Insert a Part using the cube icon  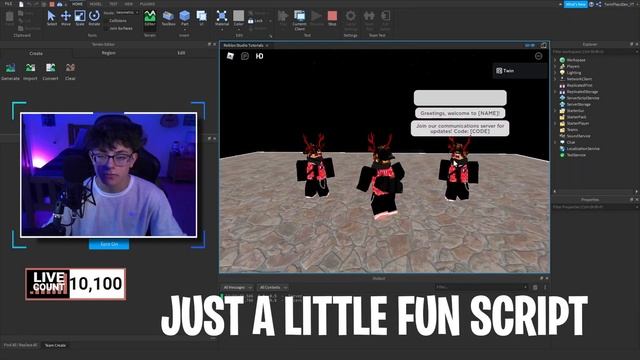click(184, 16)
